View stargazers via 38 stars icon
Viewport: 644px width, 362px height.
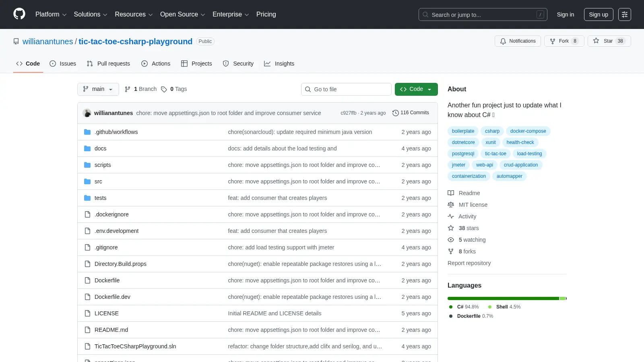451,228
